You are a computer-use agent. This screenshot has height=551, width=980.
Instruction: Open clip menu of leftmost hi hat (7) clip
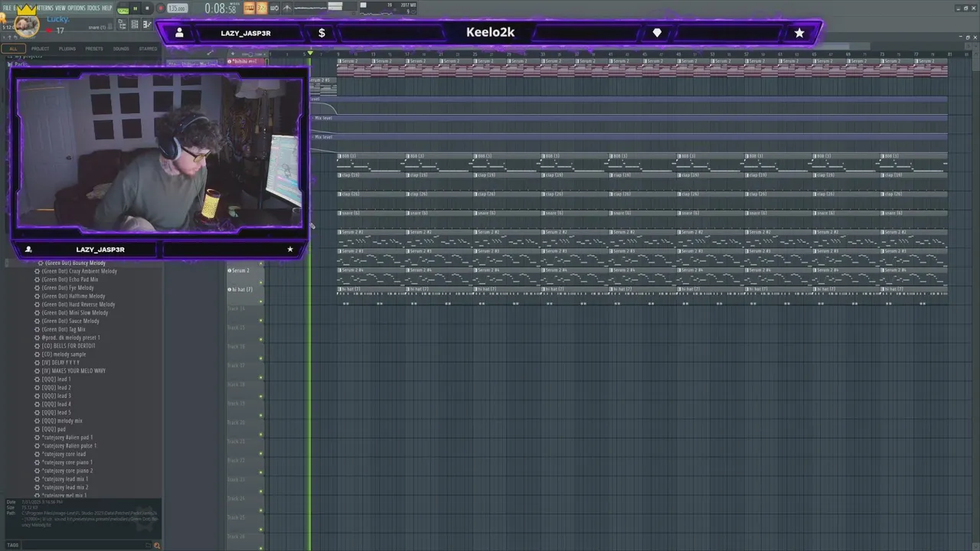coord(340,289)
